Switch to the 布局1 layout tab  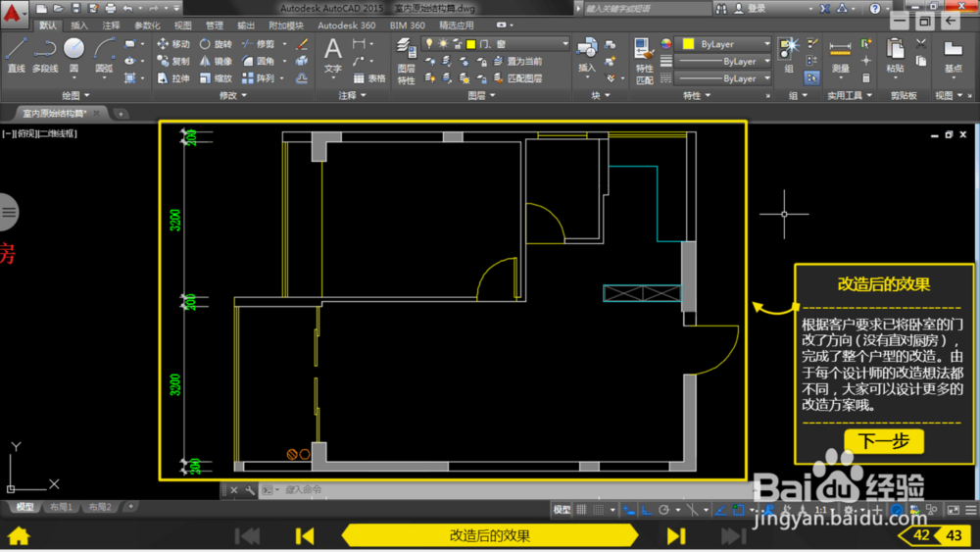pos(61,507)
